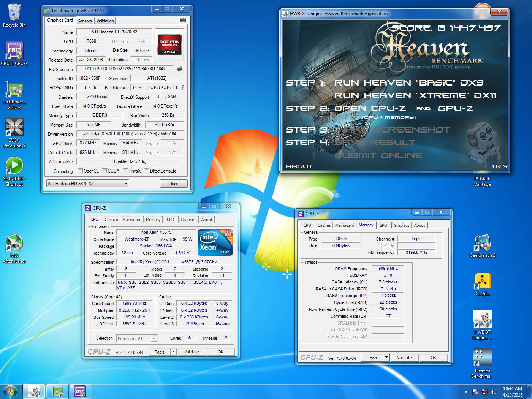This screenshot has height=399, width=532.
Task: Open PCMark Vantage desktop icon
Action: pos(482,181)
